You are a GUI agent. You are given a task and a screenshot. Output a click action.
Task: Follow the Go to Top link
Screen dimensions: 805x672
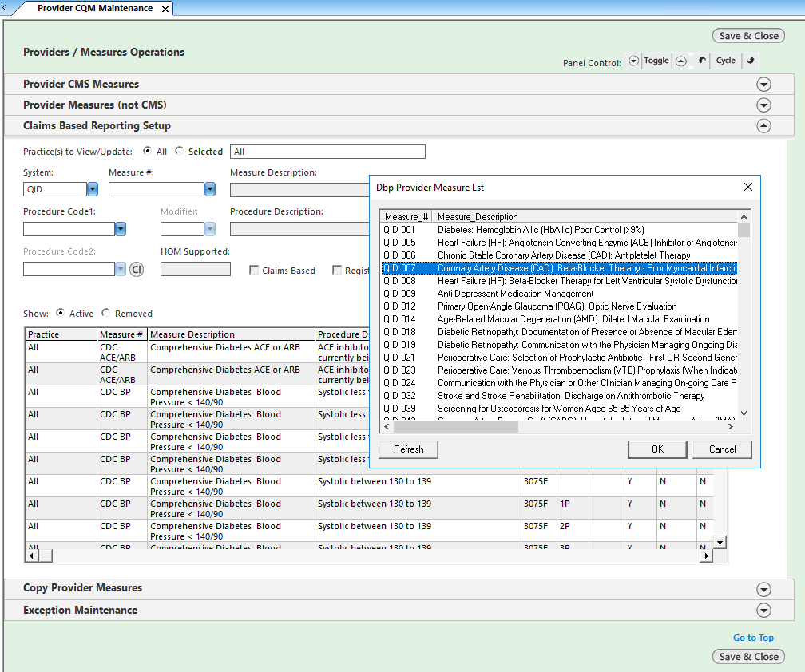pos(753,638)
